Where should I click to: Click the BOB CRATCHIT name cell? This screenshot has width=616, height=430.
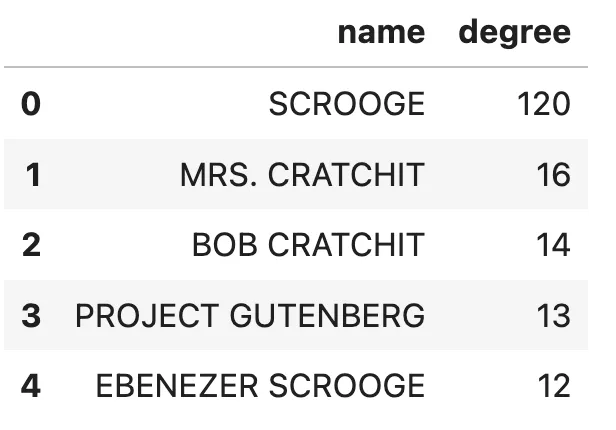point(308,245)
